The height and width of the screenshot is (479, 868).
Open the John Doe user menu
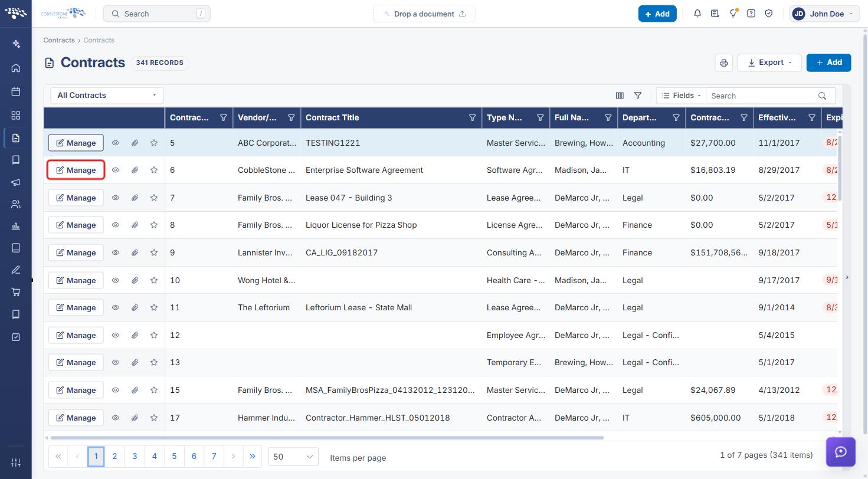pyautogui.click(x=824, y=14)
